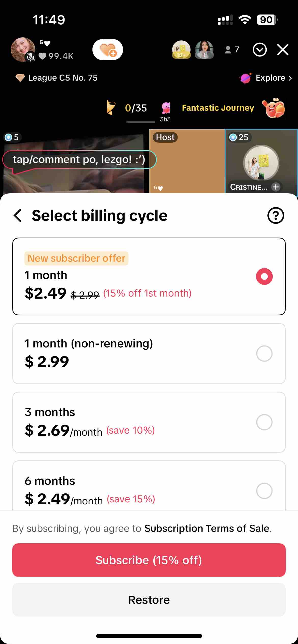This screenshot has height=644, width=298.
Task: Open the Subscription Terms of Sale link
Action: click(207, 528)
